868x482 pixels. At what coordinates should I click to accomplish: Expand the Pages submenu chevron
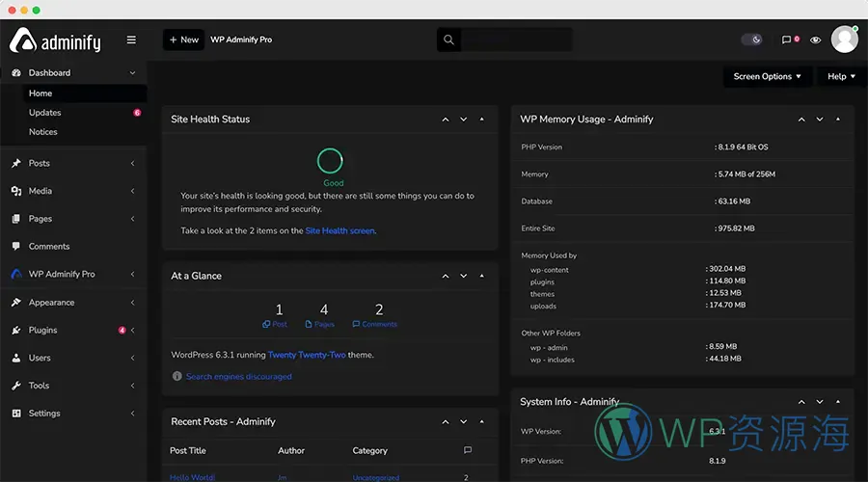tap(132, 219)
